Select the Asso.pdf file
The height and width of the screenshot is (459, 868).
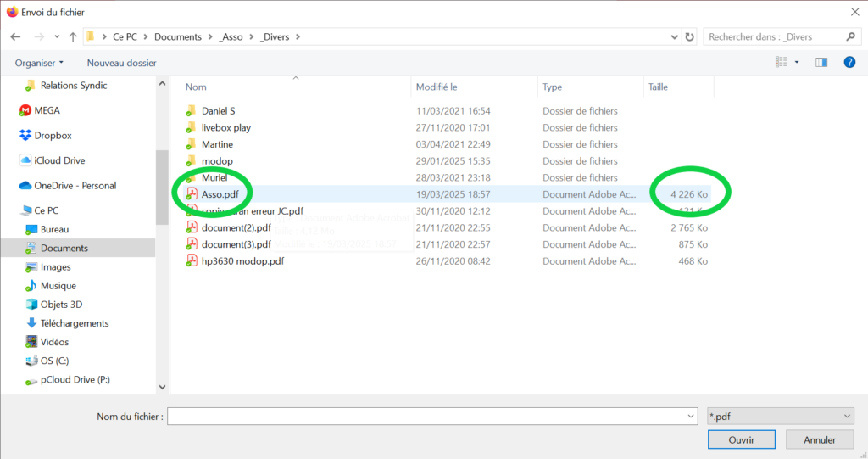(220, 194)
